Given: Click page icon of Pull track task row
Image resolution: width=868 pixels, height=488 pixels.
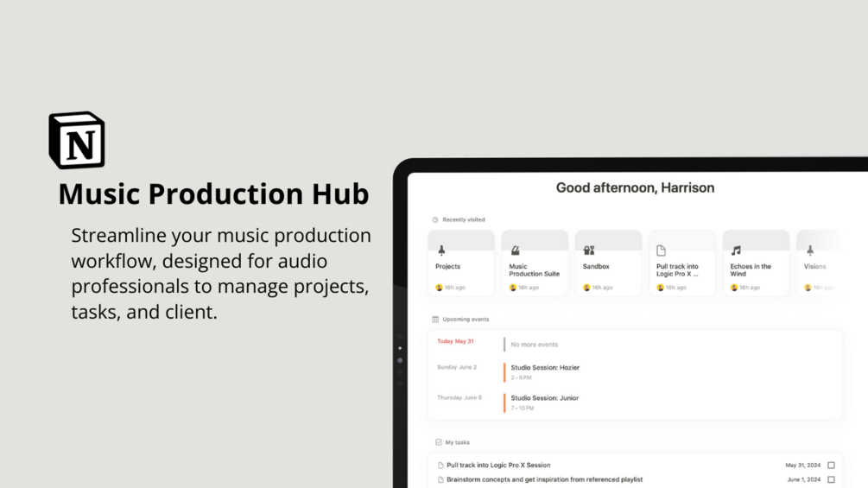Looking at the screenshot, I should pyautogui.click(x=440, y=466).
